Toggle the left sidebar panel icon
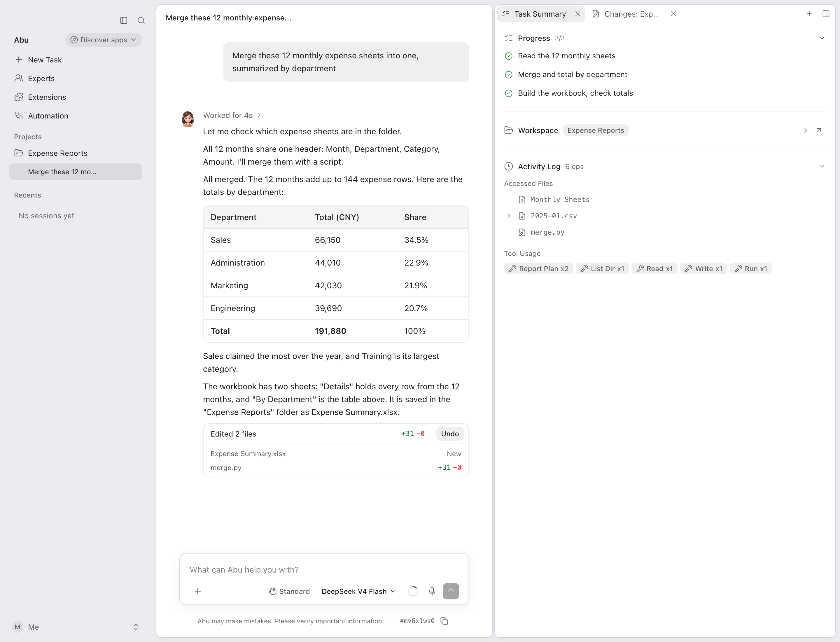Screen dimensions: 840x642 click(x=123, y=20)
